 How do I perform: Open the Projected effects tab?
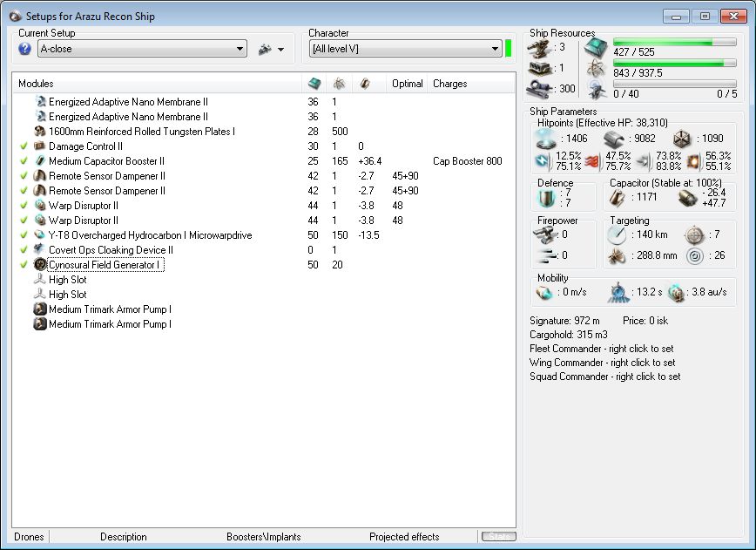pos(404,537)
